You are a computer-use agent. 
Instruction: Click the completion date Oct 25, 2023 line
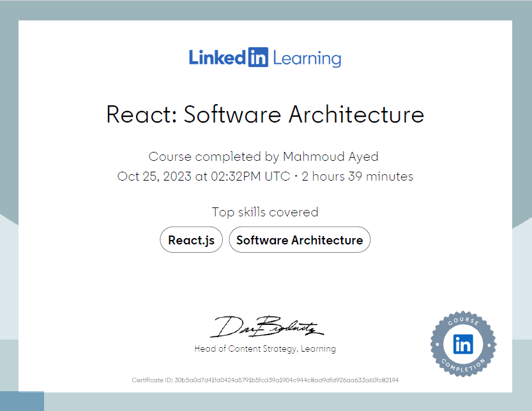265,176
